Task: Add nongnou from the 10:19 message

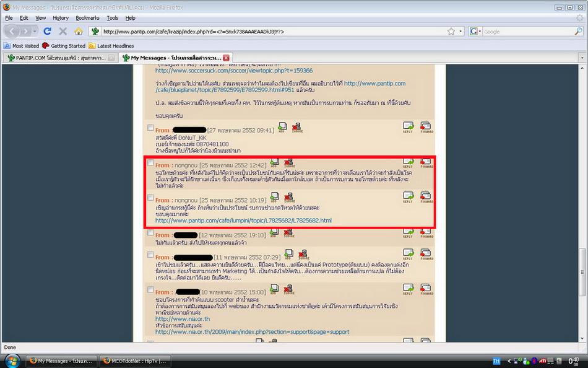Action: 274,197
